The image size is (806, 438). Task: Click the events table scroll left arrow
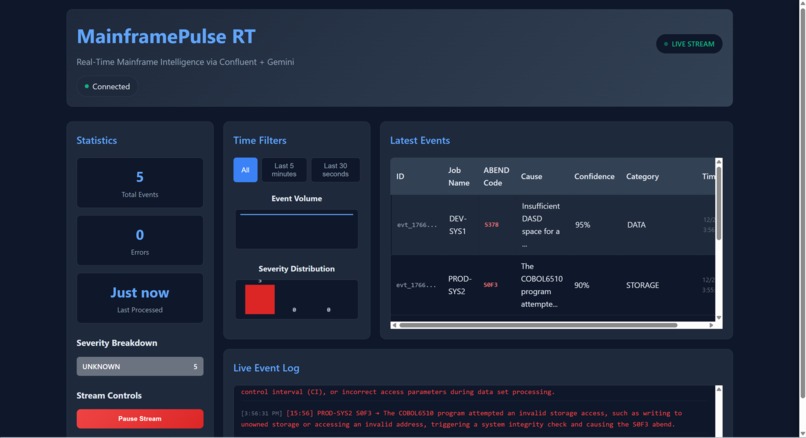tap(394, 325)
